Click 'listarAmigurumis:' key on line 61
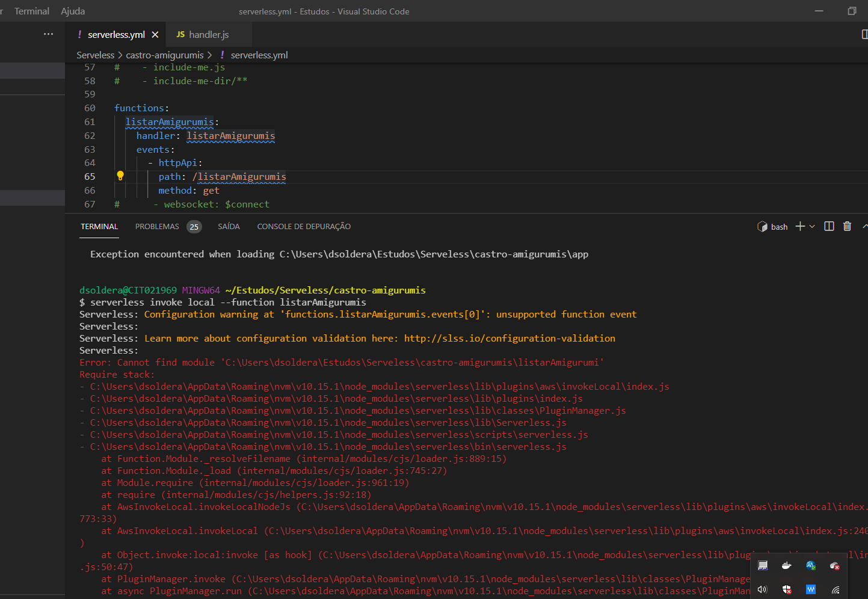 coord(172,122)
